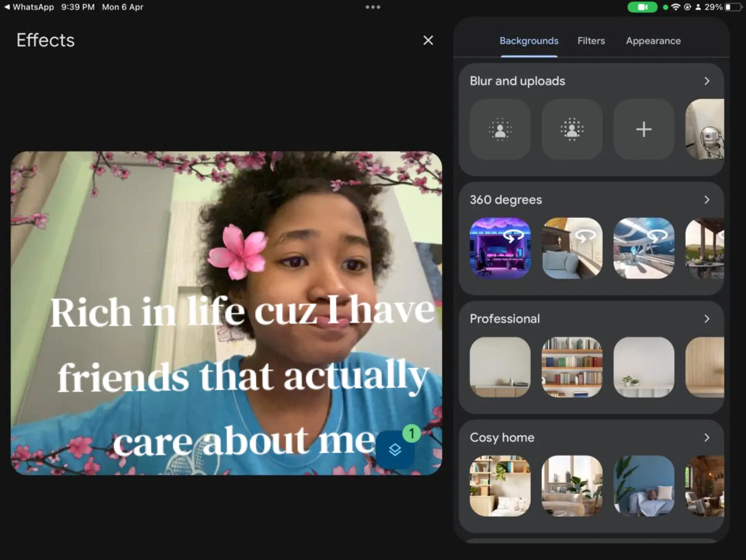Expand the Blur and uploads section
The width and height of the screenshot is (746, 560).
[707, 81]
